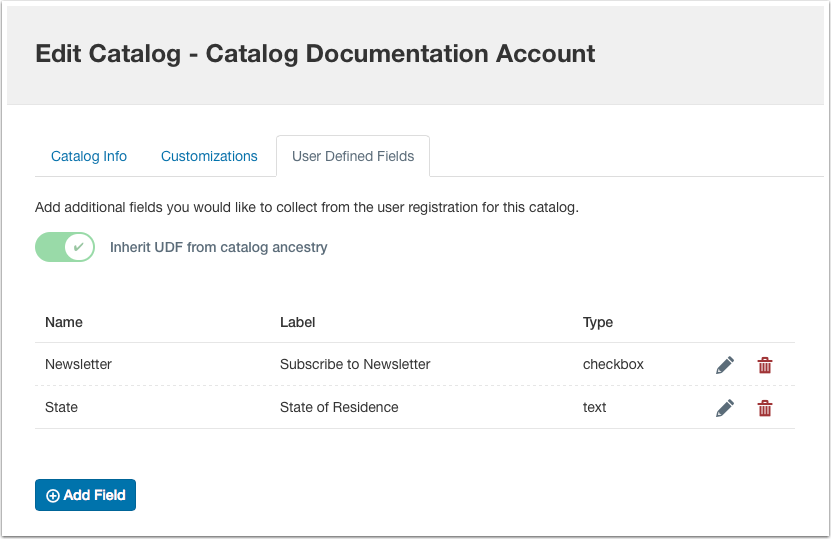Click the Label column header
The height and width of the screenshot is (539, 831).
[297, 322]
